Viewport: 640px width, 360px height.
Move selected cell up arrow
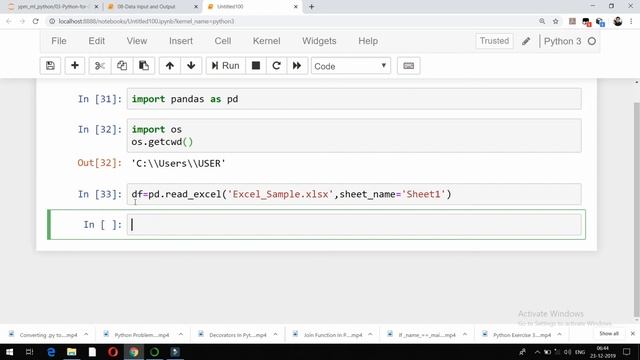170,66
